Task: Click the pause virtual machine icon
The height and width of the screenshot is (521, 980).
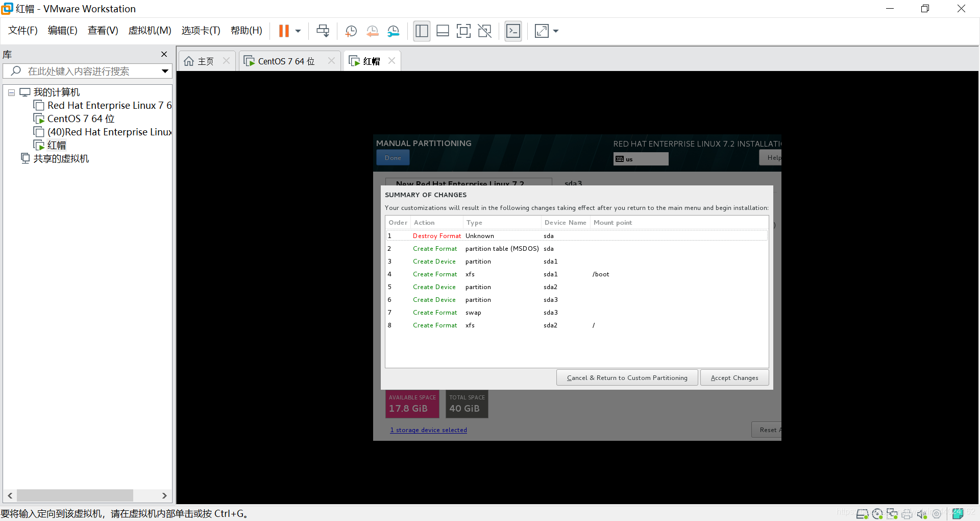Action: pyautogui.click(x=284, y=31)
